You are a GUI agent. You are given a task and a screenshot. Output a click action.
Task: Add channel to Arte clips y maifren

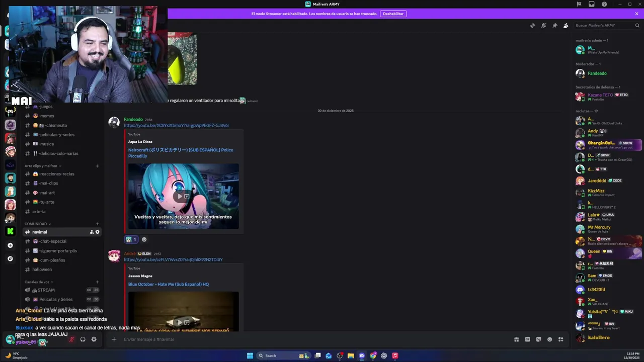click(x=97, y=166)
